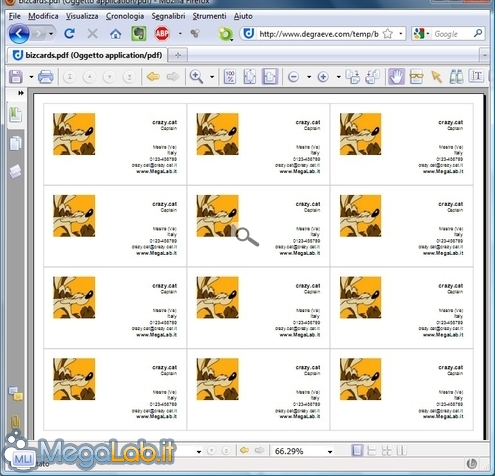The image size is (495, 476).
Task: Open the File menu
Action: coord(15,16)
